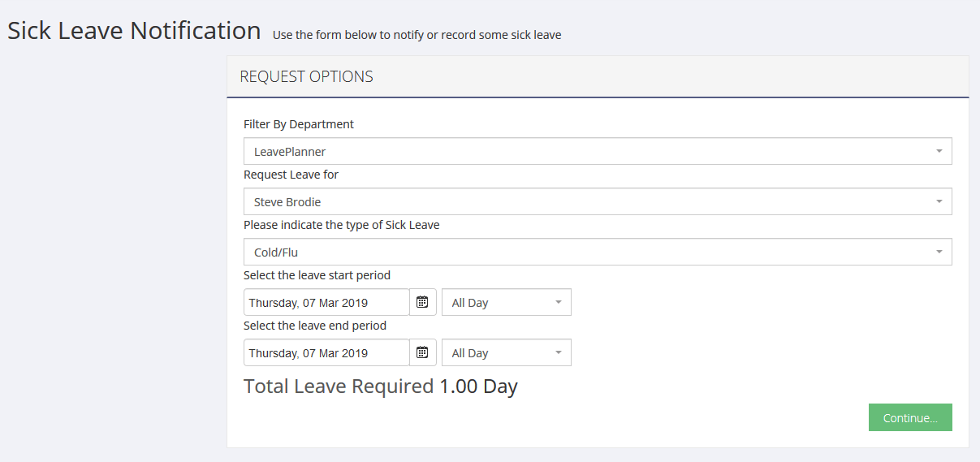Viewport: 980px width, 462px height.
Task: Open the Request Leave for dropdown
Action: (x=598, y=201)
